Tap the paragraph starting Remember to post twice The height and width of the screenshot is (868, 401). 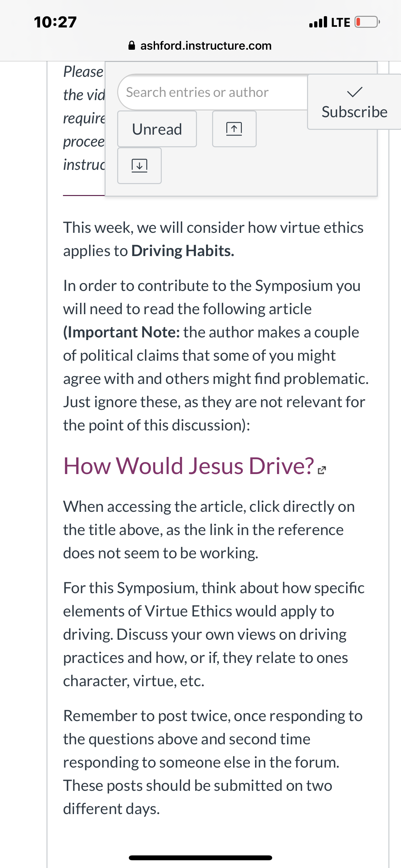coord(213,762)
